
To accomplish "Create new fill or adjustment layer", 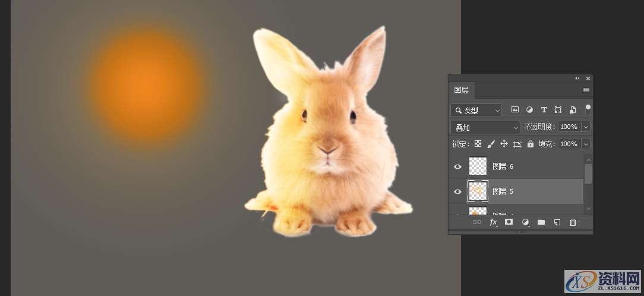I will click(525, 222).
